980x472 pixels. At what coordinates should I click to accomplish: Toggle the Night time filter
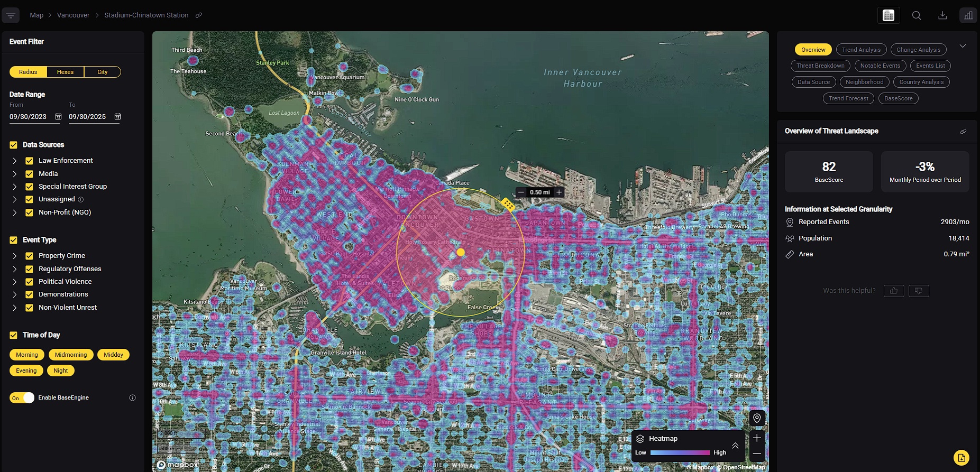coord(61,371)
